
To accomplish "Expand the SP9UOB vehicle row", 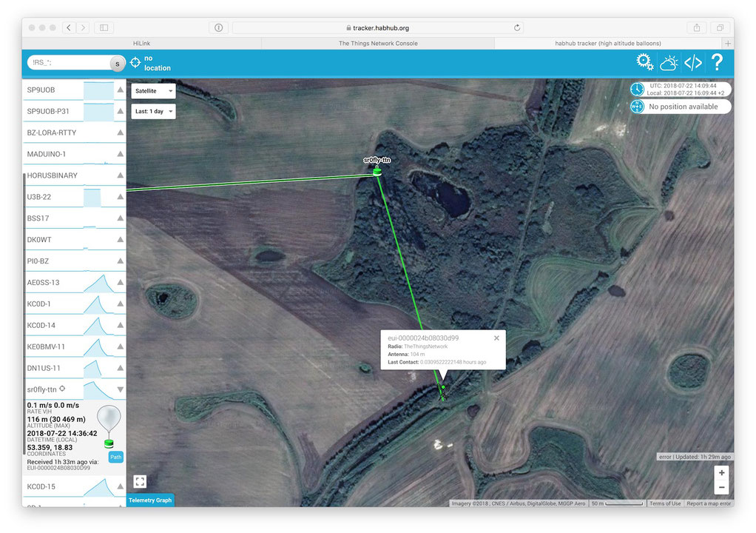I will pos(120,90).
